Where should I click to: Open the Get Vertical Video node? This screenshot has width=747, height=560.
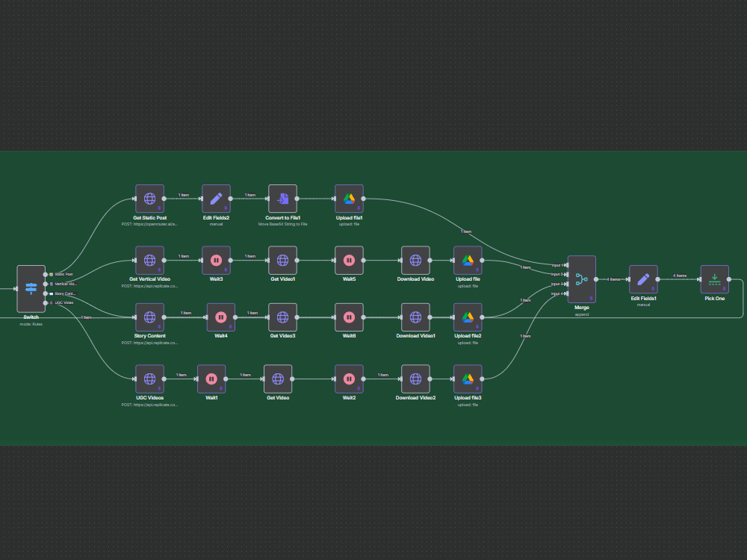coord(149,260)
